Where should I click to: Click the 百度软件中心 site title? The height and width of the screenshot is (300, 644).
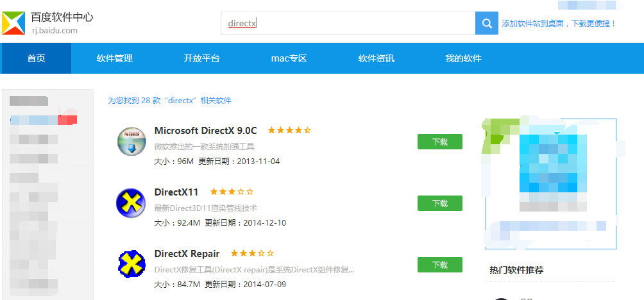pos(62,17)
